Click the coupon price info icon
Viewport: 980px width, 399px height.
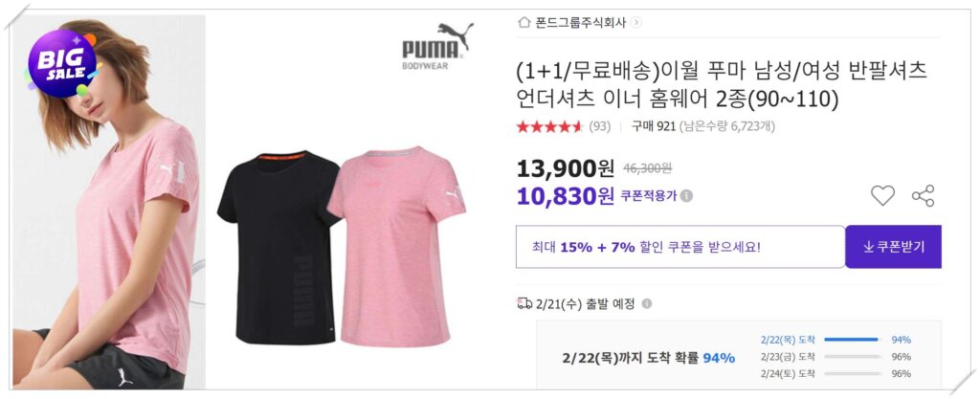[x=686, y=196]
